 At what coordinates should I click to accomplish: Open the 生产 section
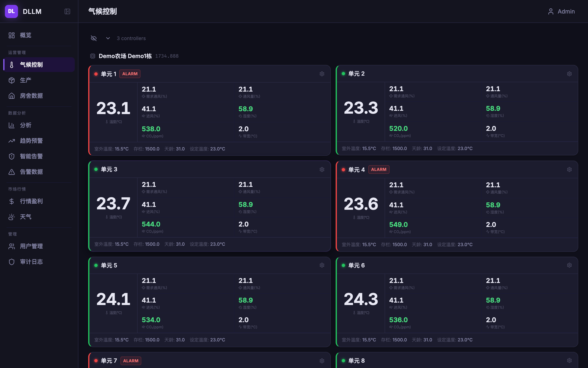tap(39, 80)
